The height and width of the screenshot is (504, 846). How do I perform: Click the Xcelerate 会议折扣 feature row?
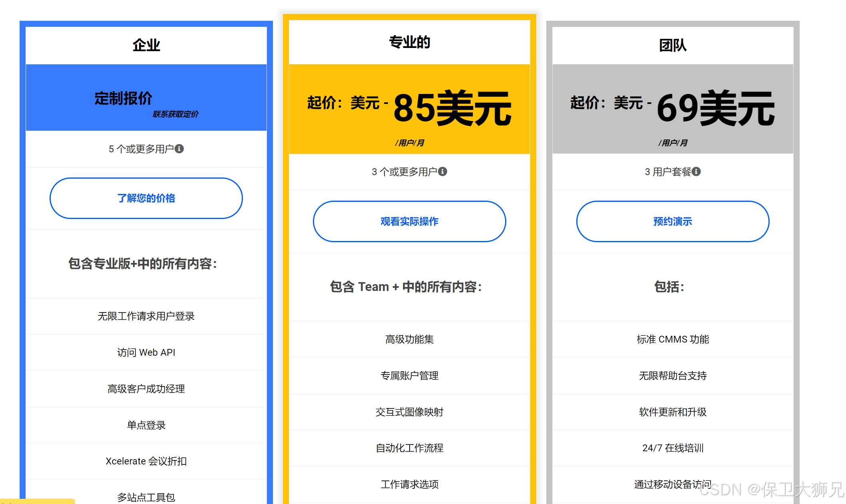pos(146,461)
